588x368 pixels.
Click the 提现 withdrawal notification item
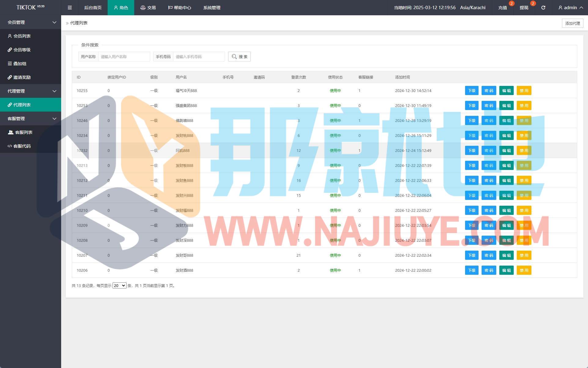point(524,8)
